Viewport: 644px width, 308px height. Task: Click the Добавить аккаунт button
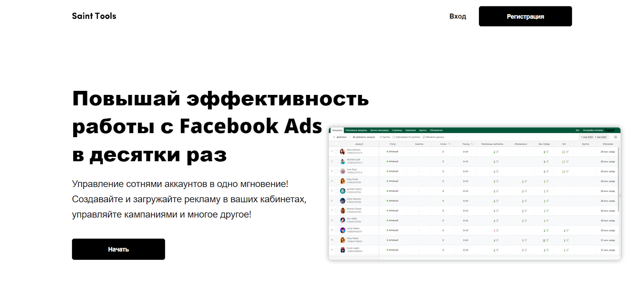(x=364, y=137)
